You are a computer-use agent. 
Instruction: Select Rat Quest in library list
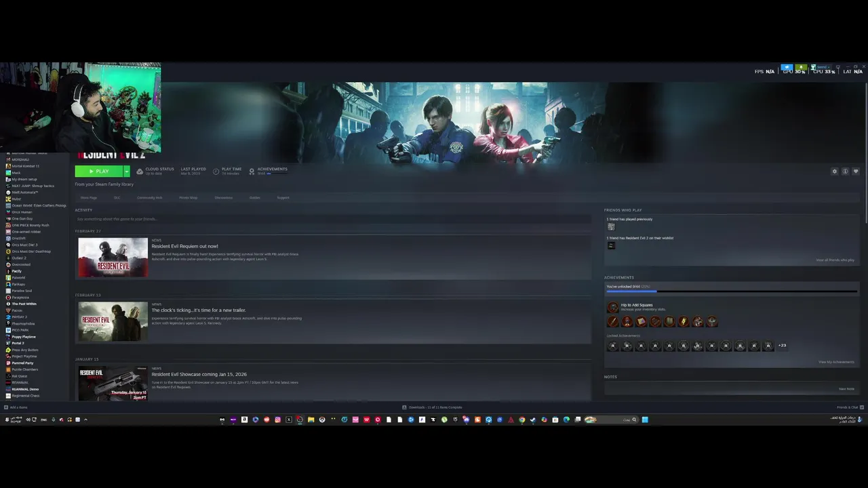(20, 376)
